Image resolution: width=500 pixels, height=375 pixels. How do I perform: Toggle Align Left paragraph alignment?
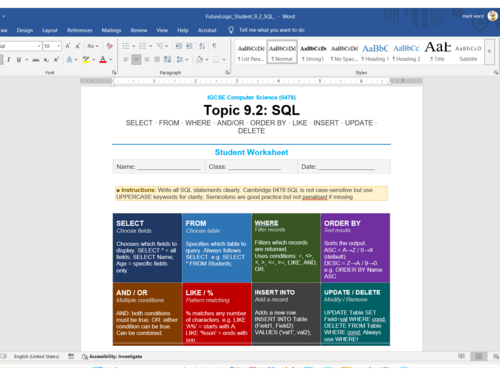pyautogui.click(x=126, y=60)
